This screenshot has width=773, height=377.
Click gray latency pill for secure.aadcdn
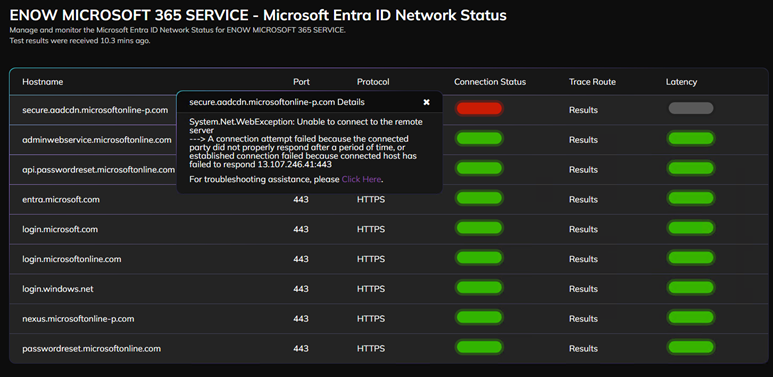pos(691,108)
